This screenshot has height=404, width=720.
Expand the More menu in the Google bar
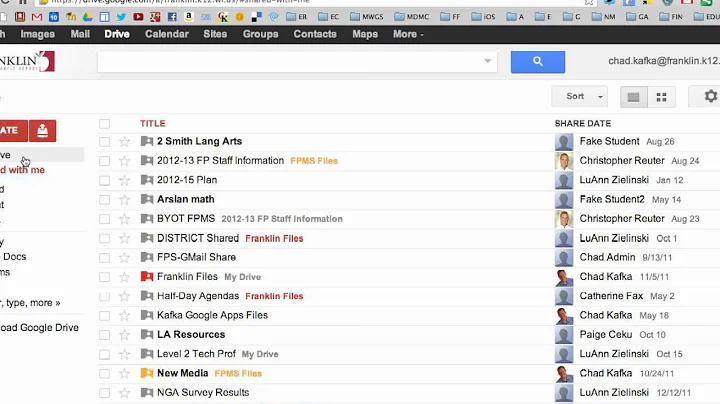point(408,34)
